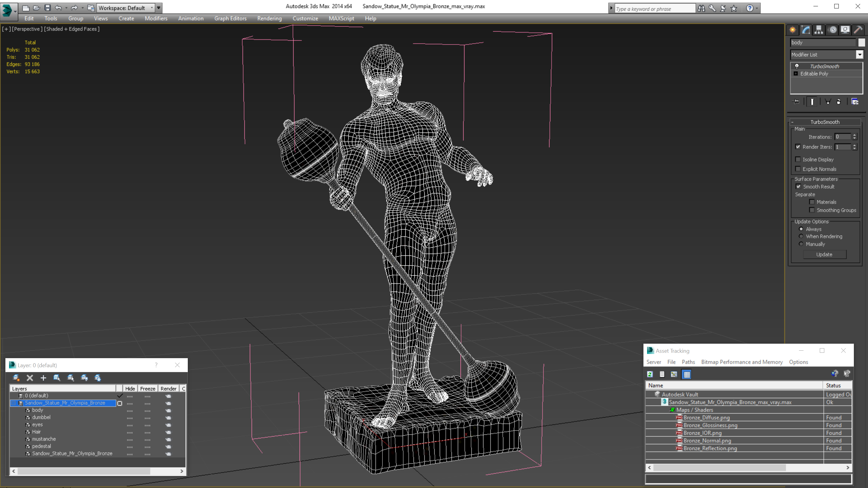Increase Iterations spinner value
This screenshot has width=868, height=488.
pos(854,135)
